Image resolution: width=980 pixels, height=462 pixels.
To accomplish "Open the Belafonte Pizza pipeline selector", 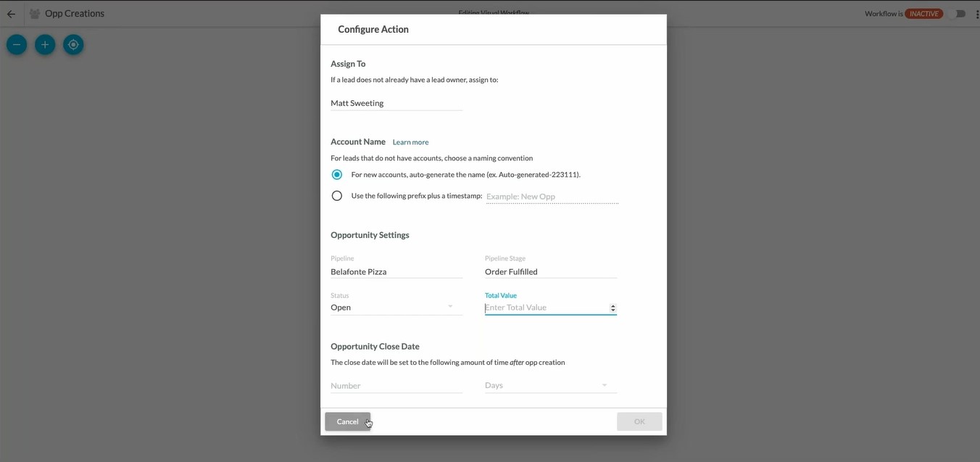I will (396, 272).
